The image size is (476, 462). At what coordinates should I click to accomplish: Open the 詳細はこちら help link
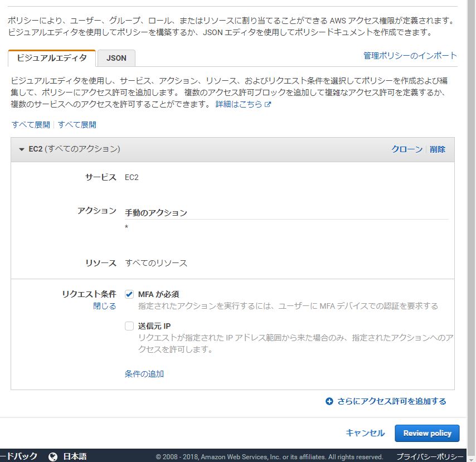239,104
